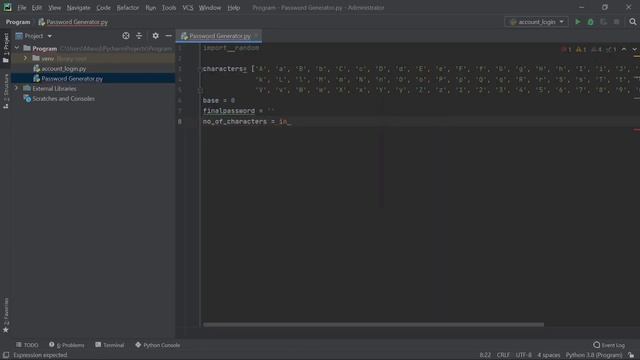Open the Edit menu
This screenshot has width=640, height=360.
37,8
